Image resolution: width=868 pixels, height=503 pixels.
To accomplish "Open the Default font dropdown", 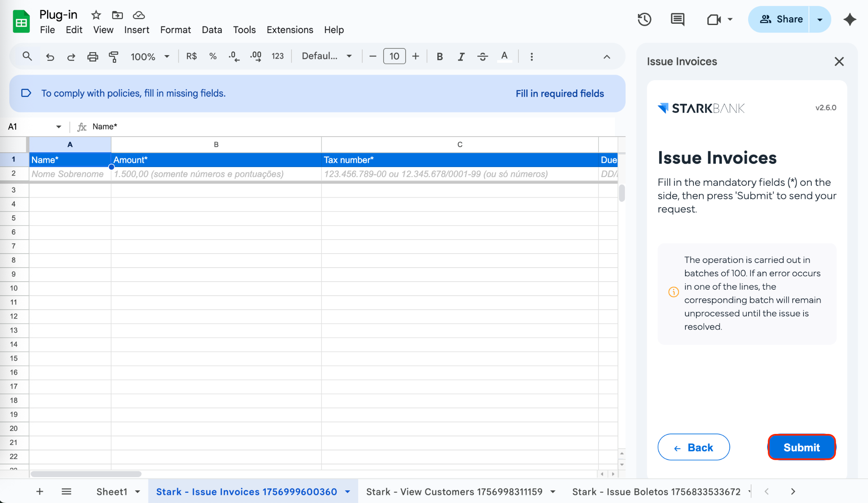I will 326,56.
